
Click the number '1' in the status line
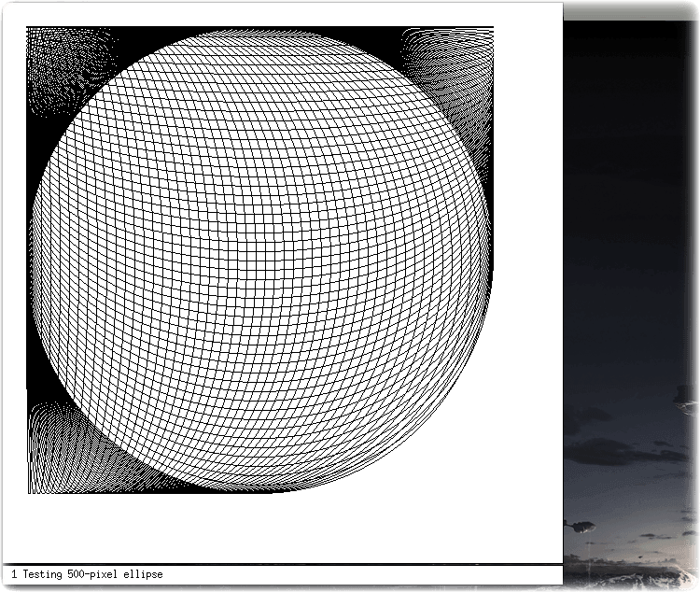pyautogui.click(x=14, y=574)
